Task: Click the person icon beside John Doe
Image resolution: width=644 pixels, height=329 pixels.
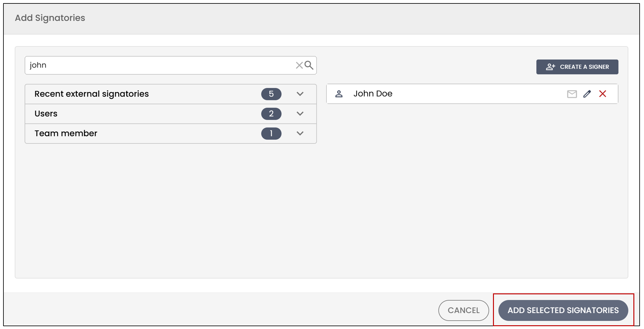Action: (339, 94)
